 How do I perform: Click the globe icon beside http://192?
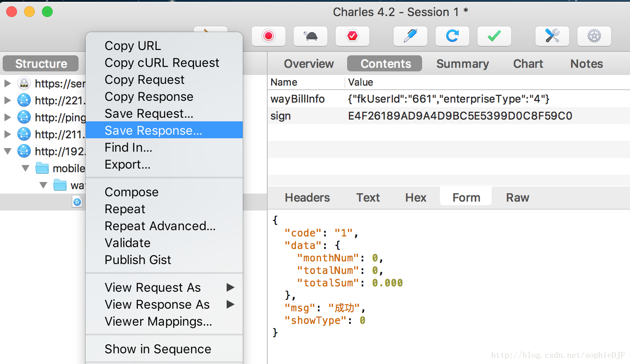pyautogui.click(x=24, y=151)
